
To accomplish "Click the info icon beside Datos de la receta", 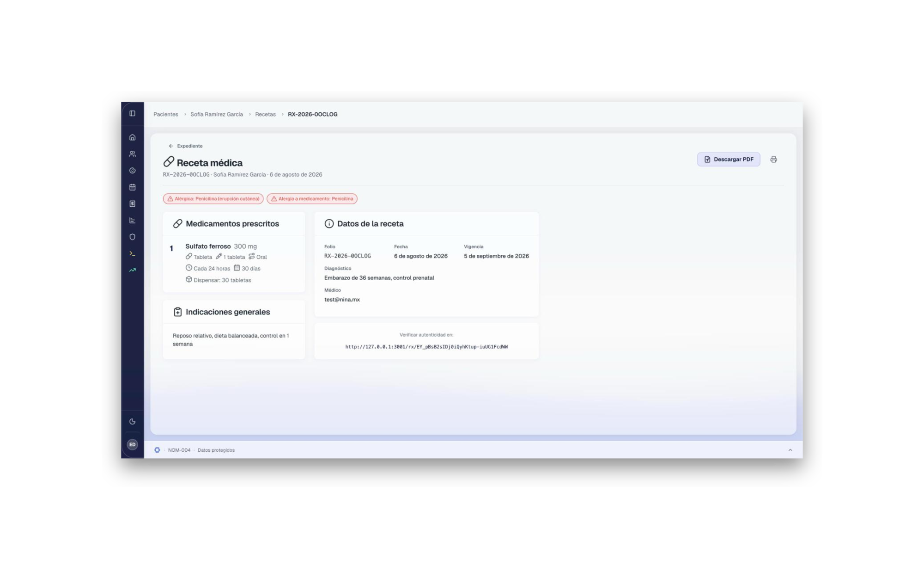I will click(329, 224).
